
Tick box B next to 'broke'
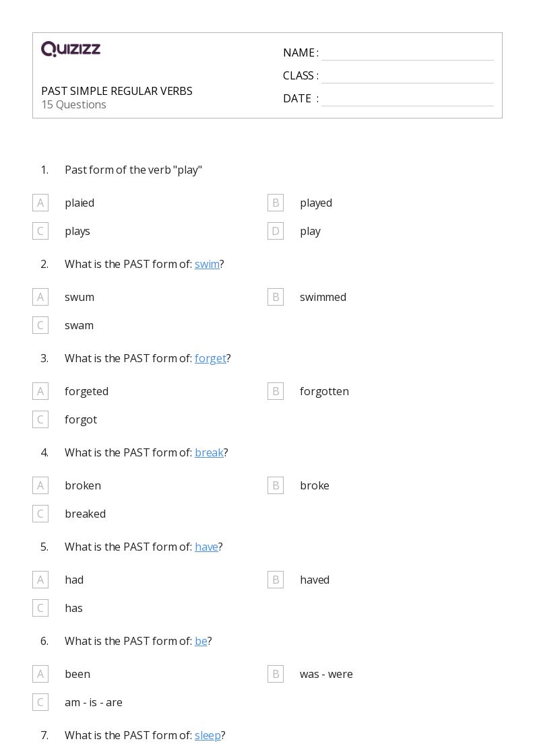coord(276,485)
